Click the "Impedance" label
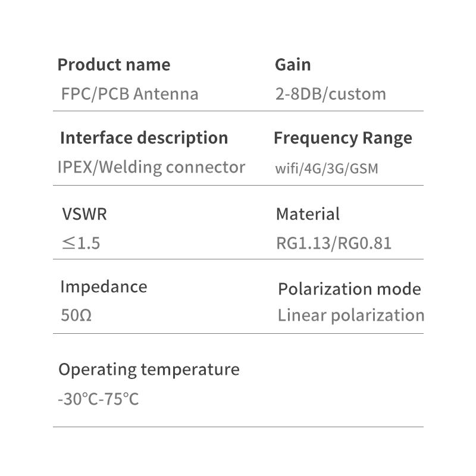This screenshot has height=476, width=476. [x=104, y=287]
